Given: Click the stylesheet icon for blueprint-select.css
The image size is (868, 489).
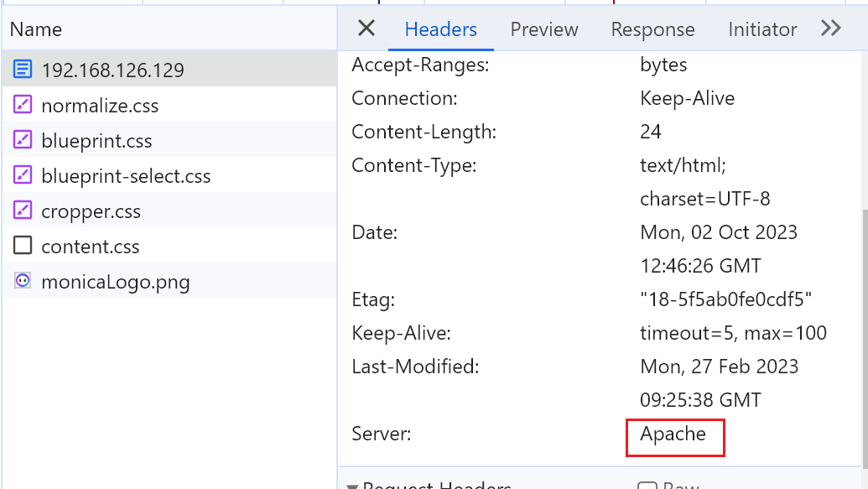Looking at the screenshot, I should 23,175.
